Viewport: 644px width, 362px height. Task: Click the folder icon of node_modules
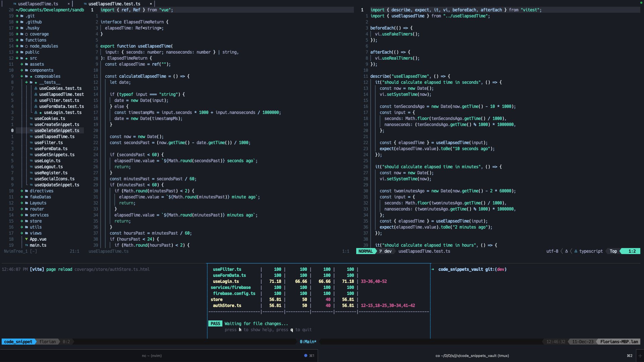pos(22,46)
